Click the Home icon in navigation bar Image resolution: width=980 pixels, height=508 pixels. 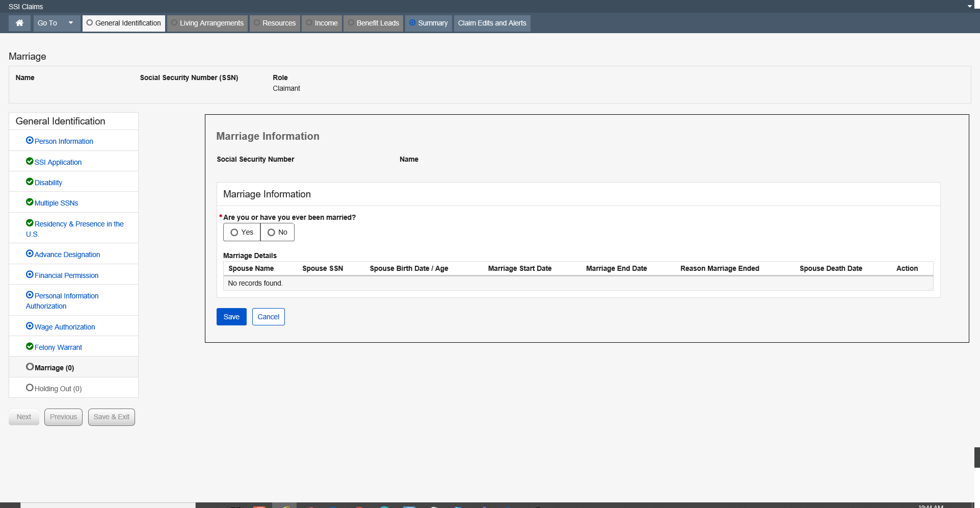[x=19, y=23]
